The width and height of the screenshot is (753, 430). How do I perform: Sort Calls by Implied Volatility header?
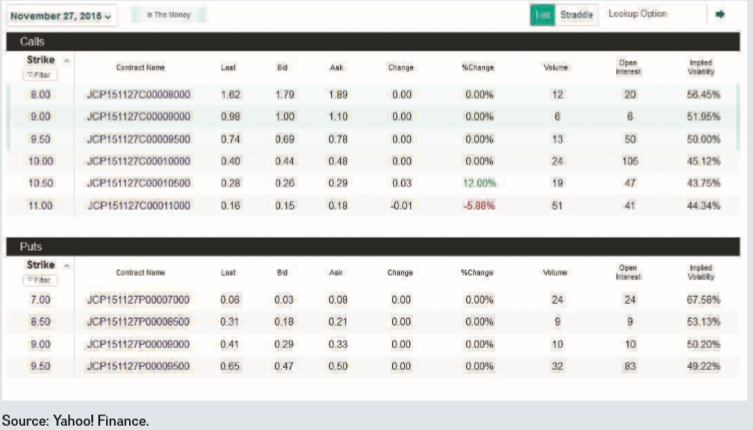click(x=701, y=67)
